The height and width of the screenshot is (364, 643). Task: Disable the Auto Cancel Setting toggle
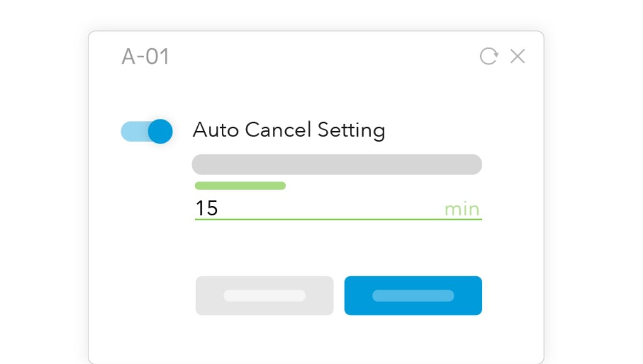[x=147, y=131]
